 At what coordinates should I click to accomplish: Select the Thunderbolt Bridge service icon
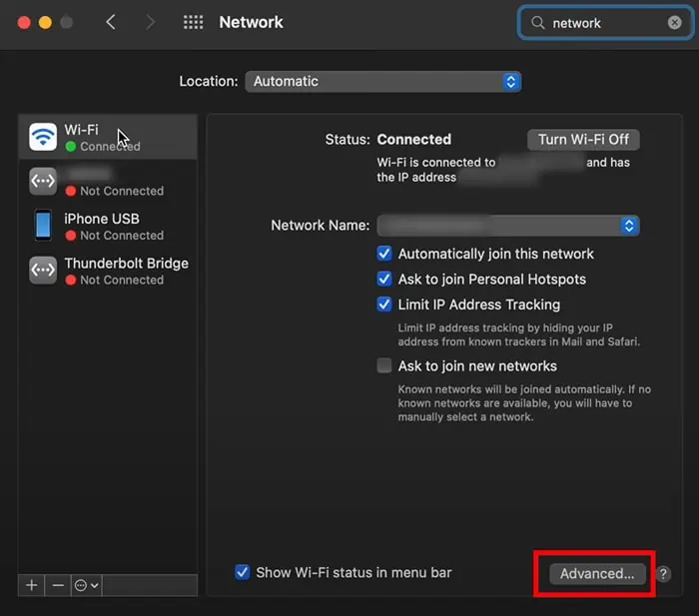pyautogui.click(x=43, y=271)
